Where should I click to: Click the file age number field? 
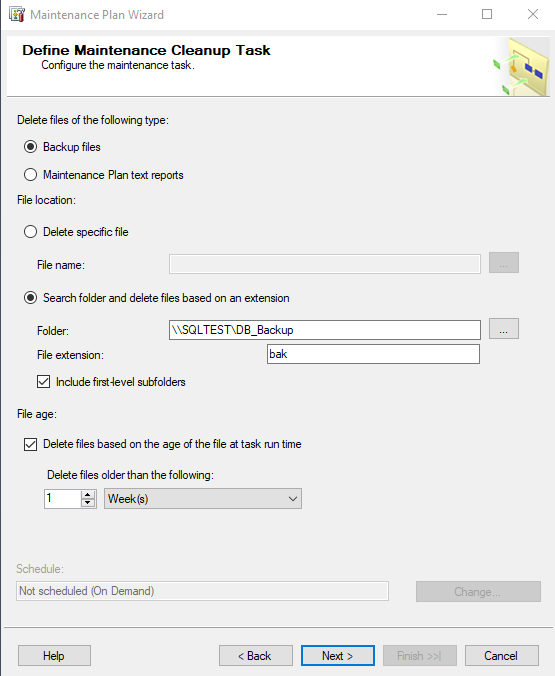63,499
